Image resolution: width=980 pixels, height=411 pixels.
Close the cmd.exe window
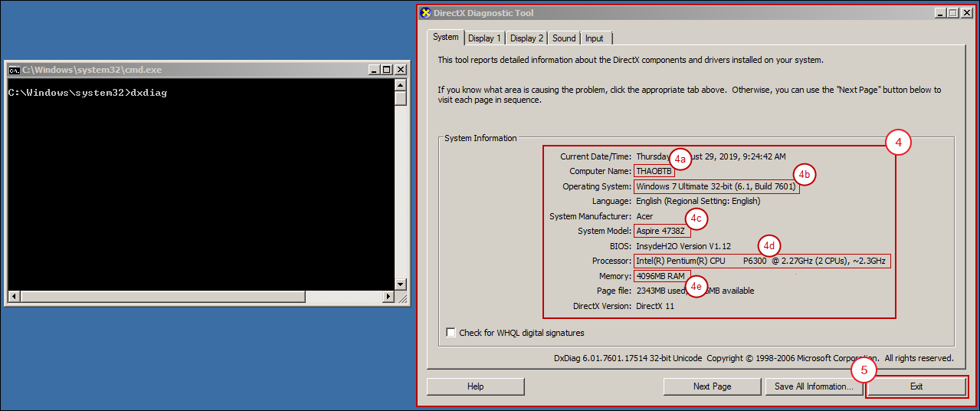click(x=400, y=70)
